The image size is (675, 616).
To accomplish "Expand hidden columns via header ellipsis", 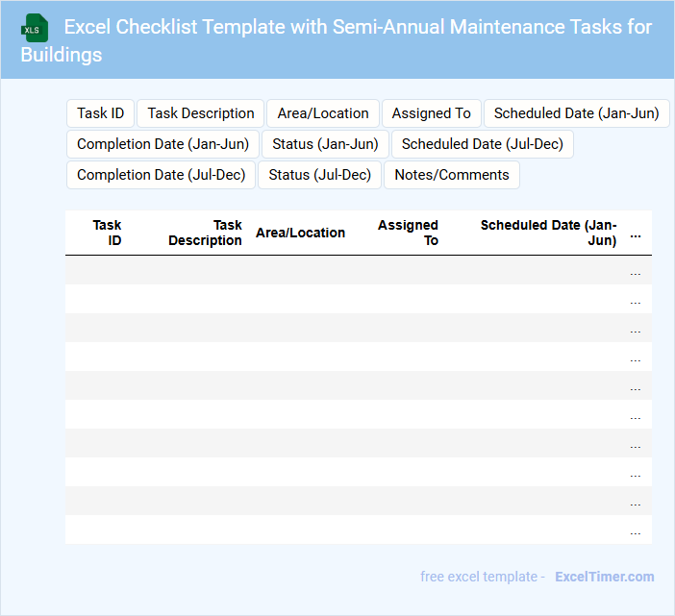I will [x=635, y=234].
